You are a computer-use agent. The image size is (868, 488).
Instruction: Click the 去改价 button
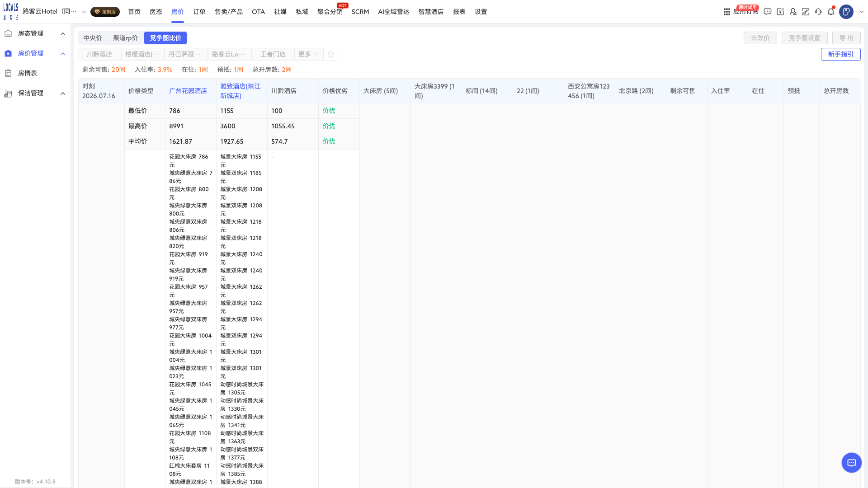[760, 38]
